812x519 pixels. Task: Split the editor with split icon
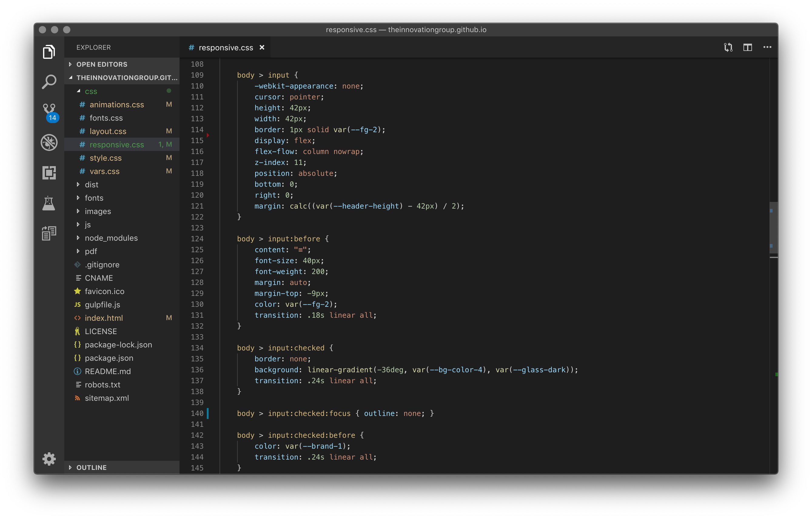pyautogui.click(x=748, y=48)
